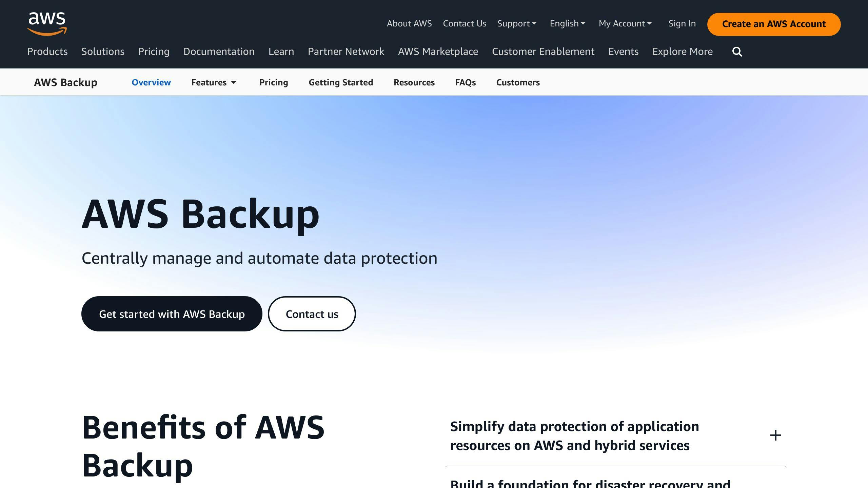
Task: Click Get started with AWS Backup button
Action: [172, 313]
